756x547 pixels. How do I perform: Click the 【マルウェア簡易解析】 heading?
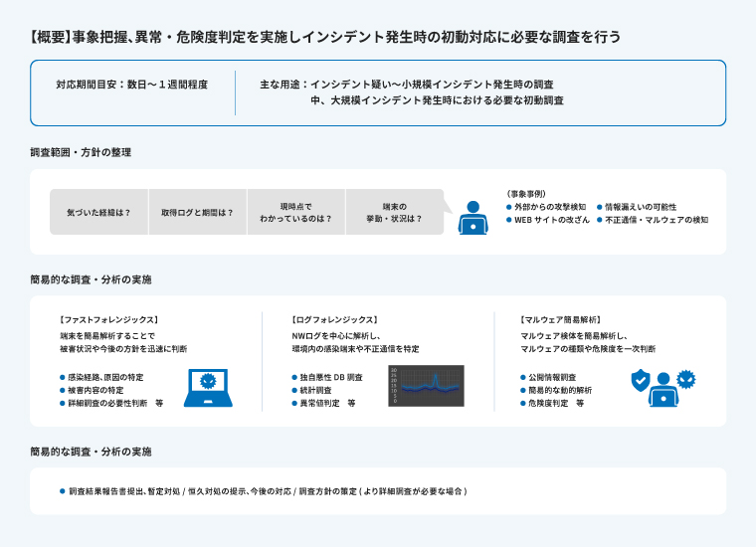pos(561,320)
